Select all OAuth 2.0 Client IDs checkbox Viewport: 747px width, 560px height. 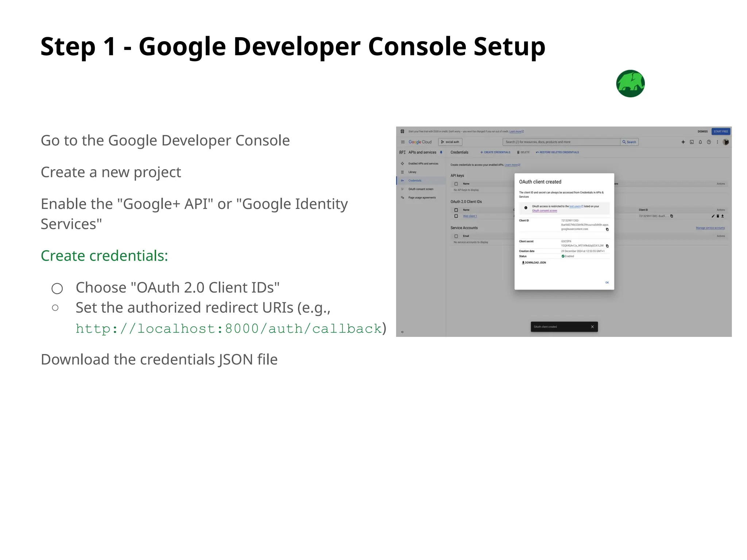(456, 210)
